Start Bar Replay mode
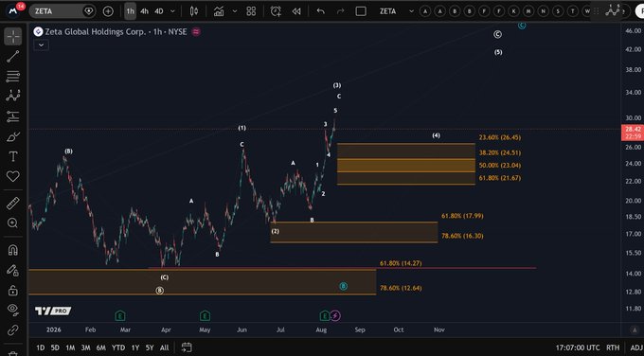Screen dimensions: 644x356 [x=296, y=11]
